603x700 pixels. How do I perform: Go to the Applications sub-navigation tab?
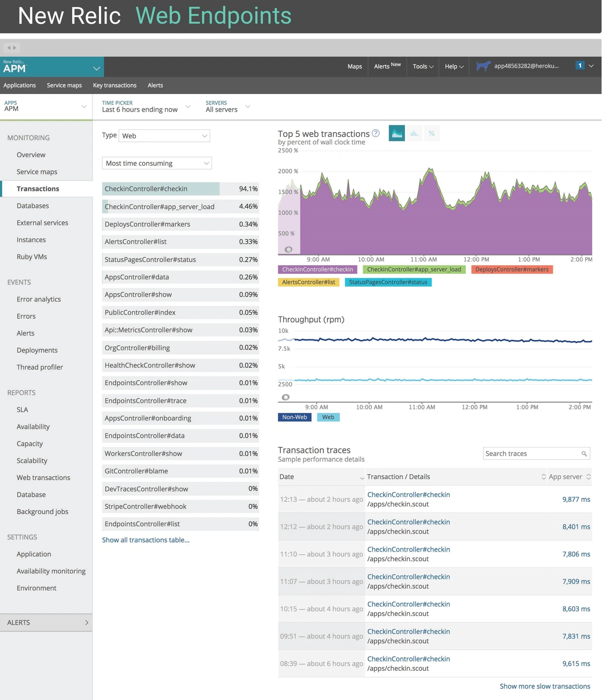pyautogui.click(x=20, y=85)
